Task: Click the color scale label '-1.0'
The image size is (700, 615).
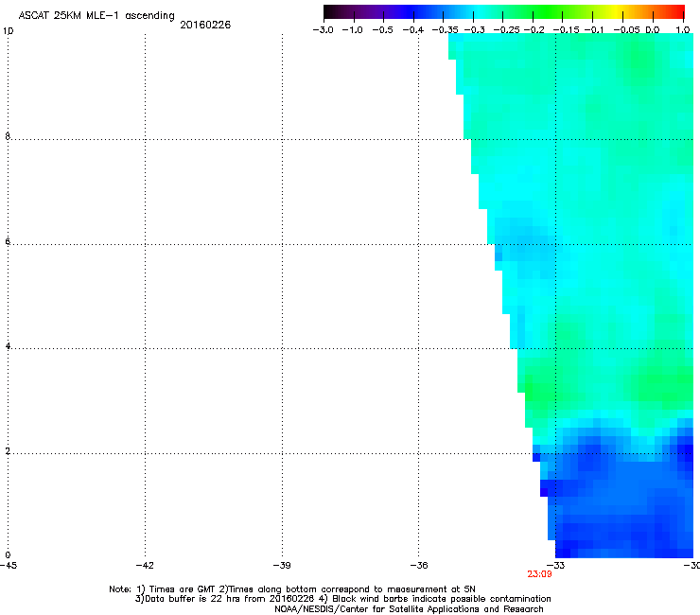Action: [x=352, y=30]
